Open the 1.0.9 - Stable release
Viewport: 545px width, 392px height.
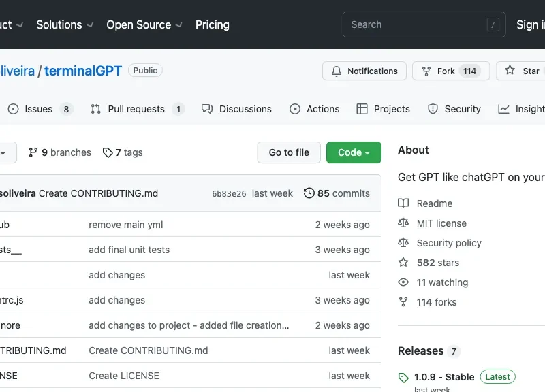pyautogui.click(x=444, y=377)
